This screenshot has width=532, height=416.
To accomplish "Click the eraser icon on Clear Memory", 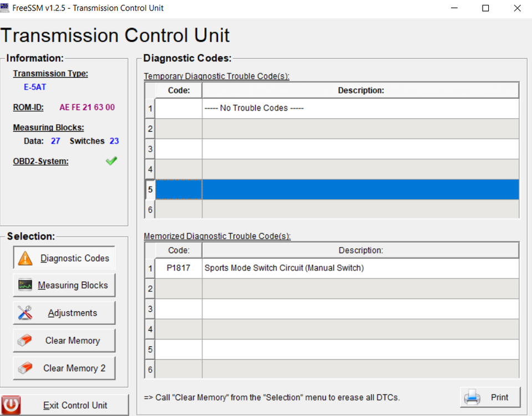I will 26,341.
